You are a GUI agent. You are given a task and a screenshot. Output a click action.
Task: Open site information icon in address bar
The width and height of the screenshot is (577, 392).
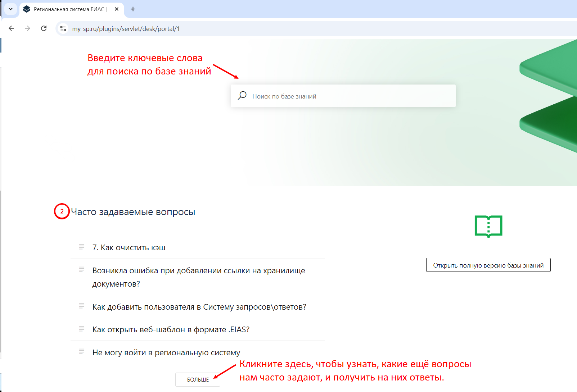(x=63, y=28)
